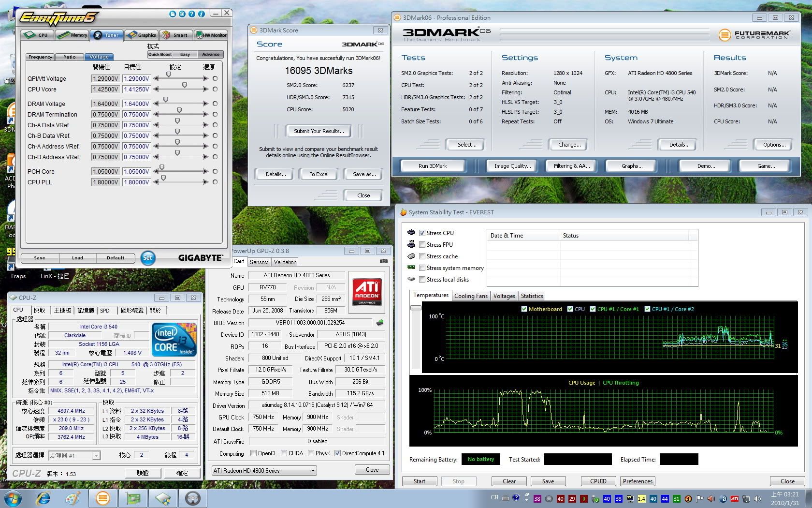Click the GPU-Z BIOS save chip icon
This screenshot has height=508, width=812.
point(380,323)
